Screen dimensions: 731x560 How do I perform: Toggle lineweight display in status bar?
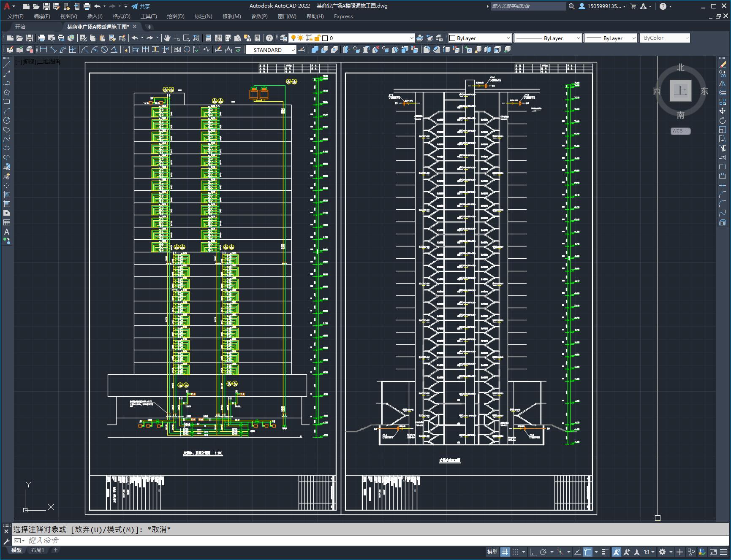click(x=605, y=552)
